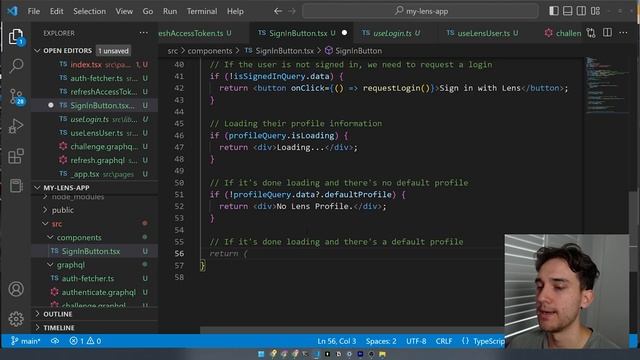640x360 pixels.
Task: Open File Explorer from taskbar
Action: point(382,354)
